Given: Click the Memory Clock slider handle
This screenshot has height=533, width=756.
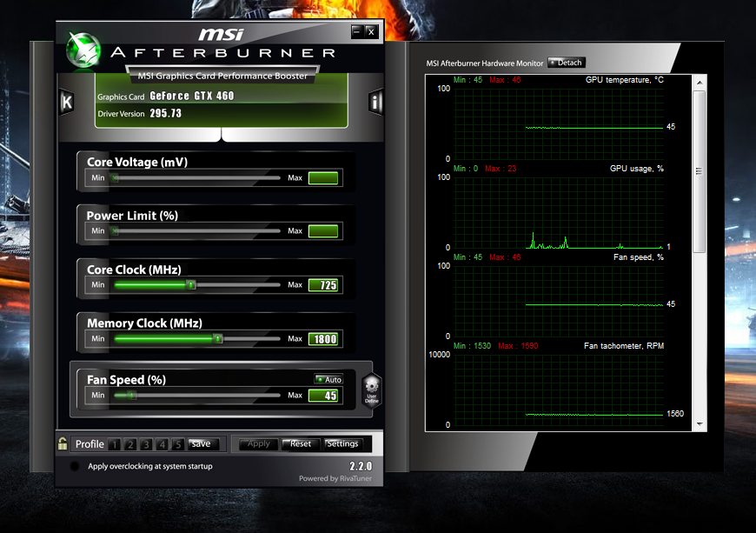Looking at the screenshot, I should coord(218,338).
